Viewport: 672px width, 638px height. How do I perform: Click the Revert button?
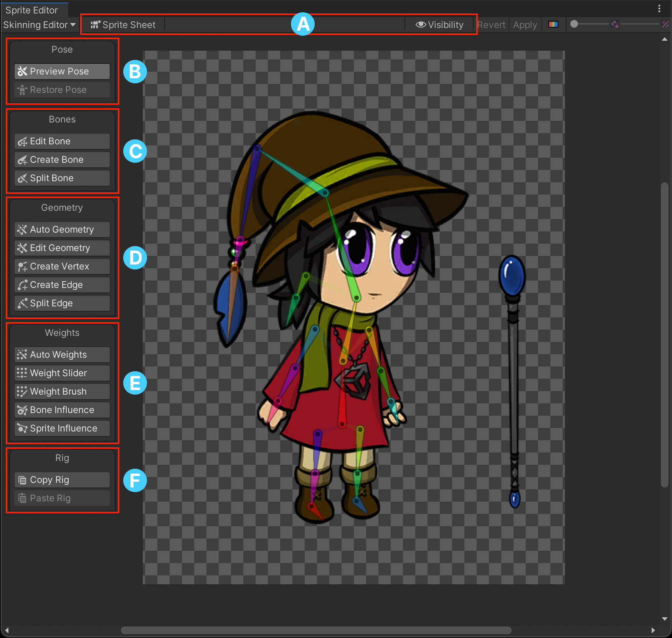click(492, 25)
